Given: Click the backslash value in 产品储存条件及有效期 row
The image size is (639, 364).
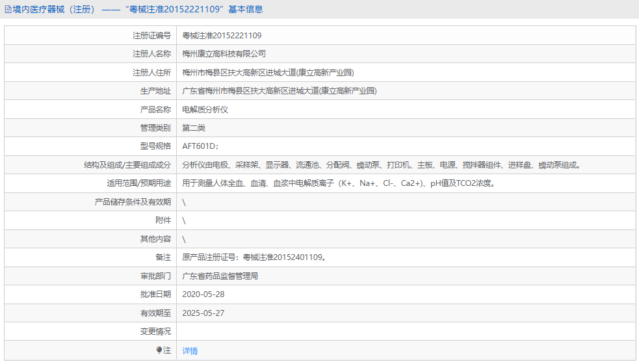Looking at the screenshot, I should [184, 203].
